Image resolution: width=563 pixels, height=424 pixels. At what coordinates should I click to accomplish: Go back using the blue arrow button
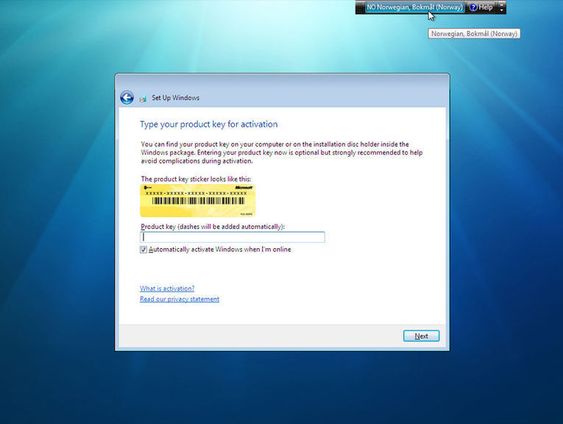pyautogui.click(x=127, y=98)
